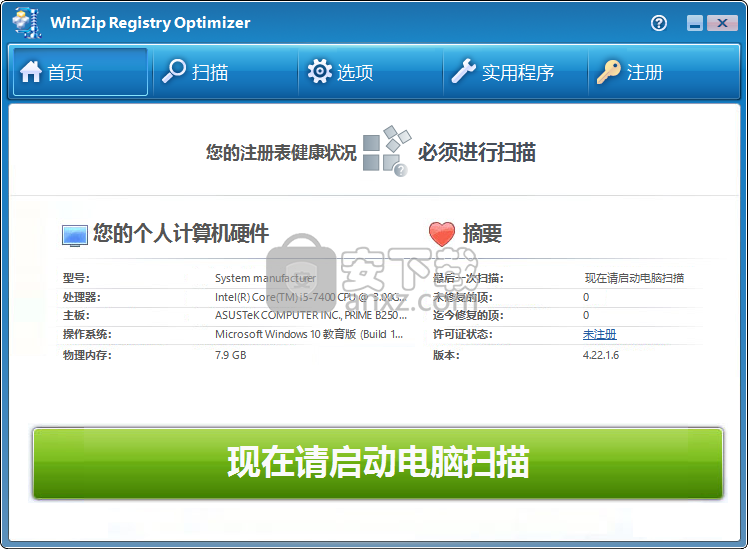748x549 pixels.
Task: Click the WinZip Registry Optimizer title text
Action: click(150, 23)
